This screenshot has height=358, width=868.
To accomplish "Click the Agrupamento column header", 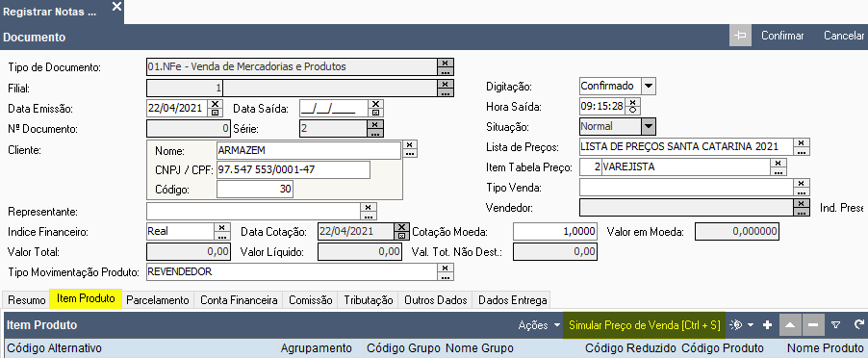I will [x=316, y=348].
